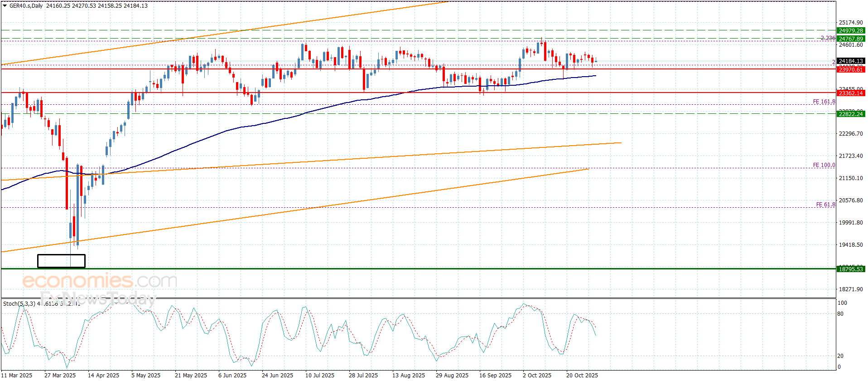
Task: Click the 19418.50 price axis value
Action: 851,244
